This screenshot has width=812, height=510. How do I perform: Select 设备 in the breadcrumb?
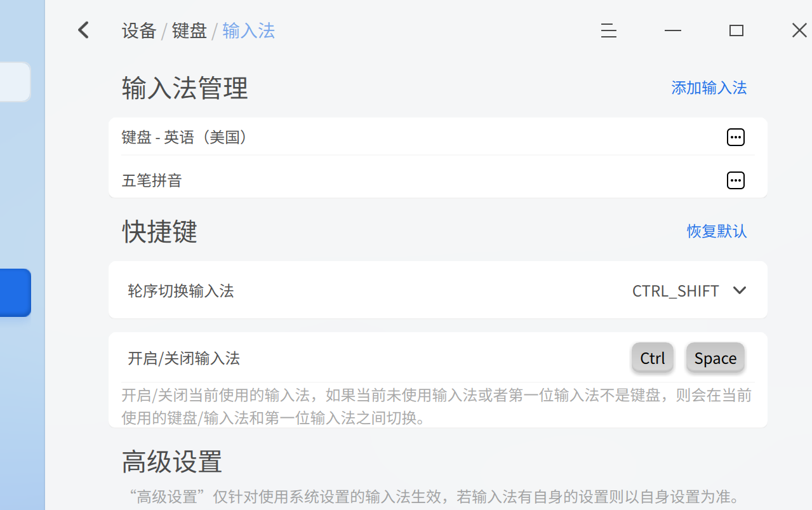tap(138, 30)
